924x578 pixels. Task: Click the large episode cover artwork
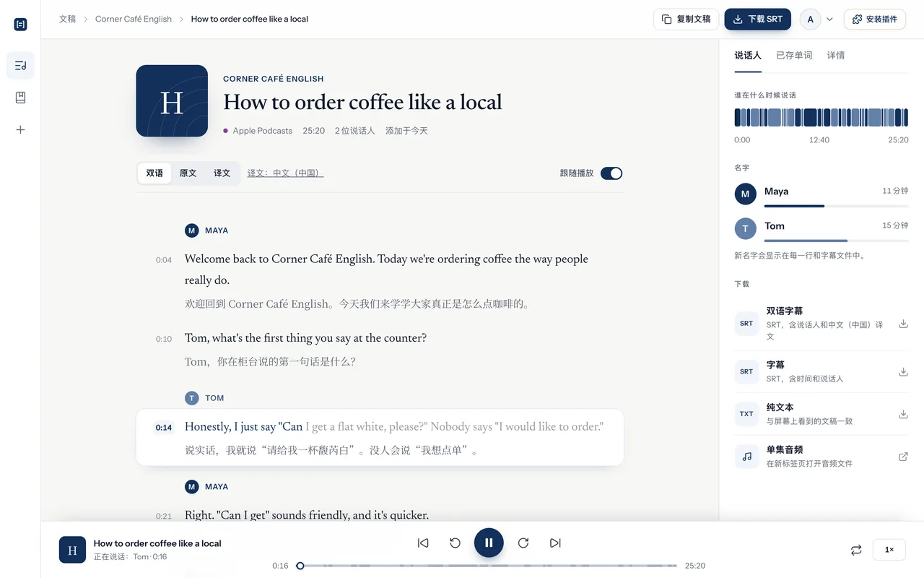click(x=172, y=101)
